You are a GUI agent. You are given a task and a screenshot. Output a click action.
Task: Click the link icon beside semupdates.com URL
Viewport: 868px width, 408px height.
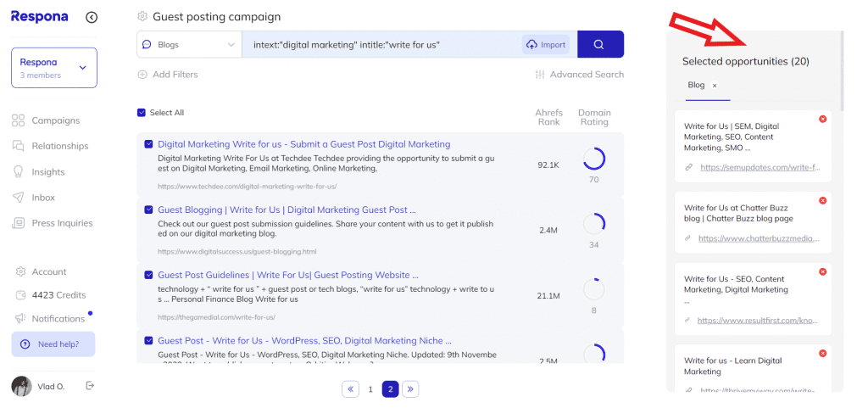click(x=689, y=167)
